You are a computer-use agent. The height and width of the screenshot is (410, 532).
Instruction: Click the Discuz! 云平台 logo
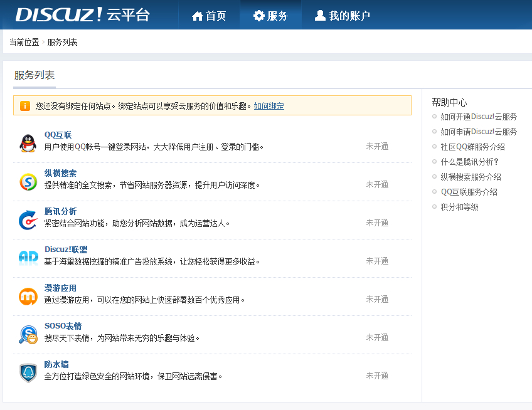pyautogui.click(x=82, y=15)
